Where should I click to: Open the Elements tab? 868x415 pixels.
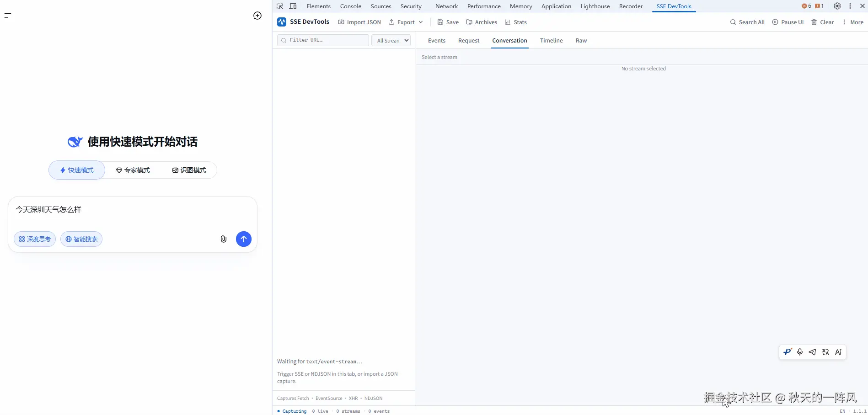(319, 6)
